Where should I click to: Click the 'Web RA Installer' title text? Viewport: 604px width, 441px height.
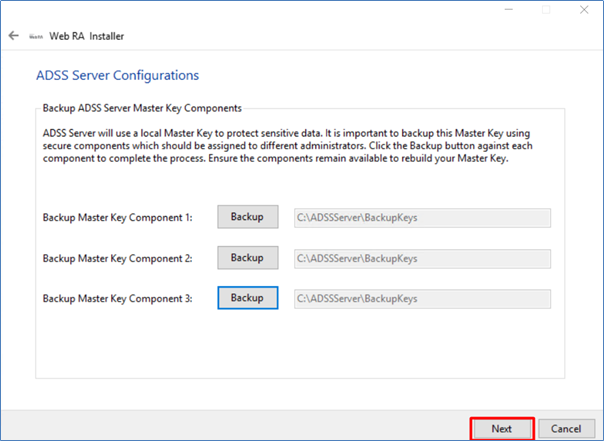[x=87, y=36]
